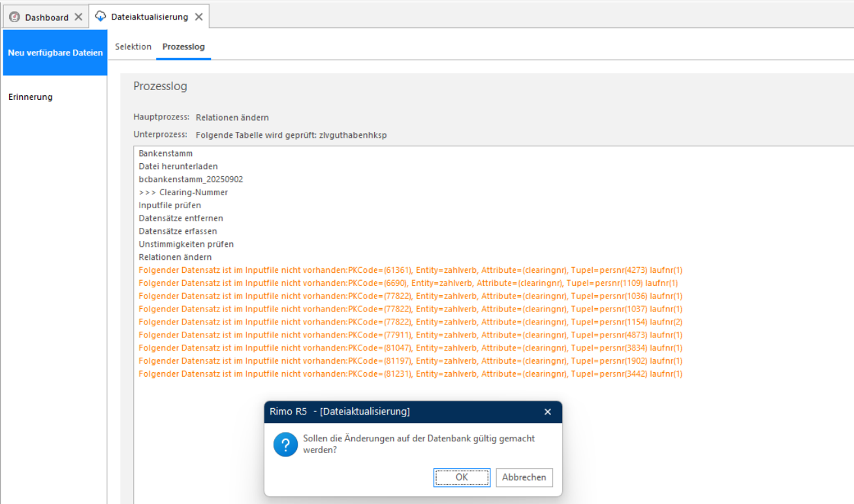
Task: Select the Prozesslog tab
Action: click(x=183, y=46)
